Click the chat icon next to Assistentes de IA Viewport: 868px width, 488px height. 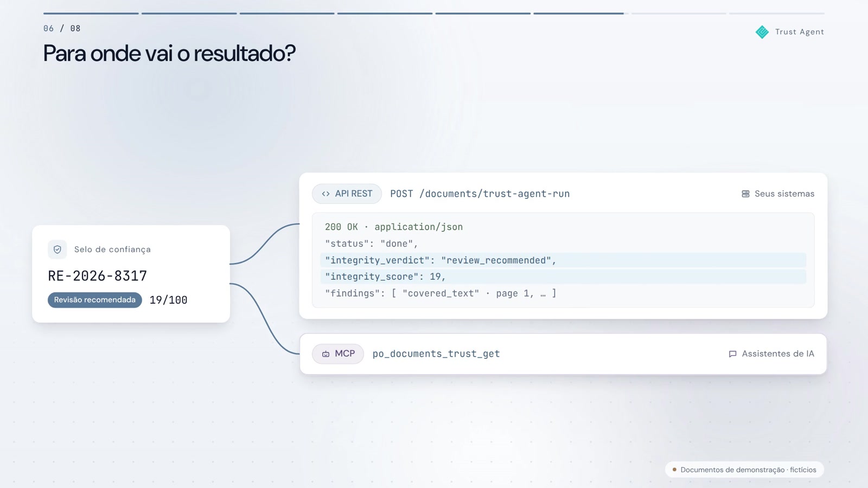point(732,354)
